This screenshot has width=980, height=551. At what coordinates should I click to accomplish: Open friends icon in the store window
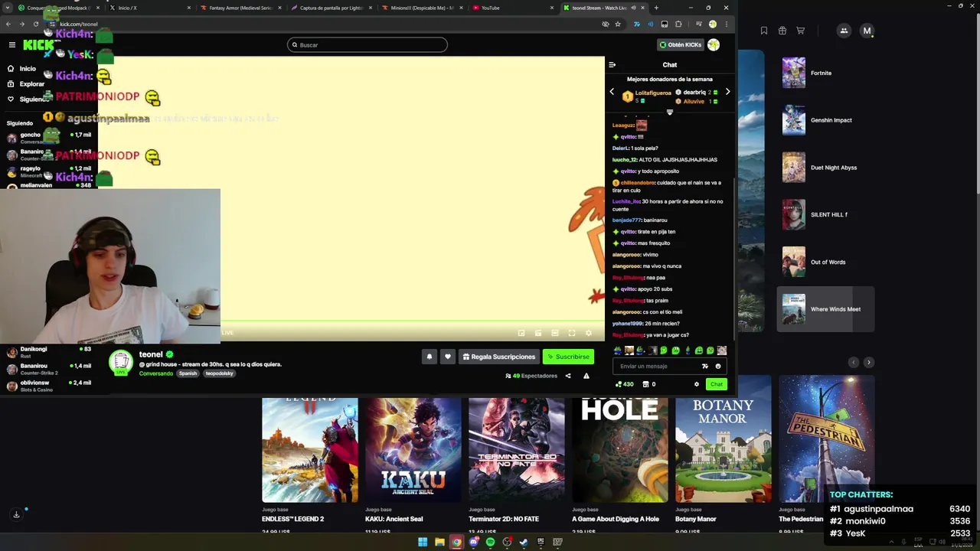[844, 31]
